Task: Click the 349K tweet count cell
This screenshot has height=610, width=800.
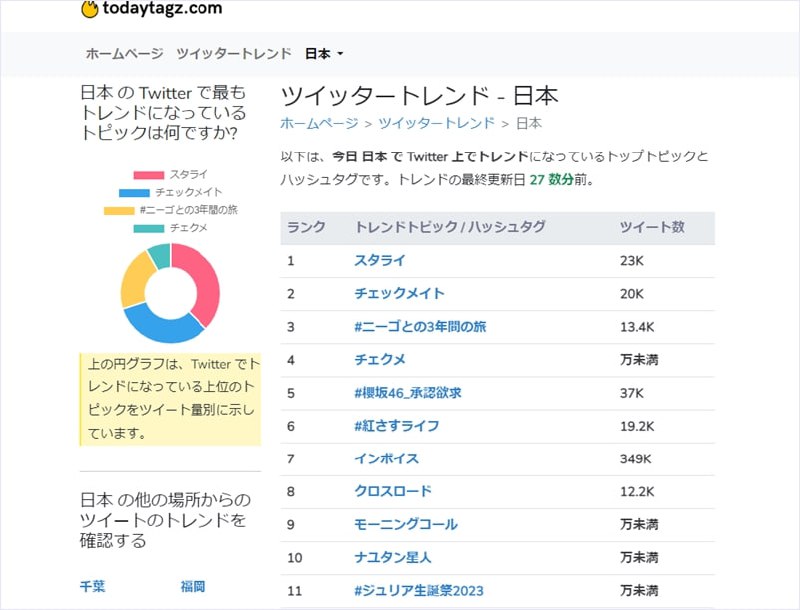Action: (x=636, y=460)
